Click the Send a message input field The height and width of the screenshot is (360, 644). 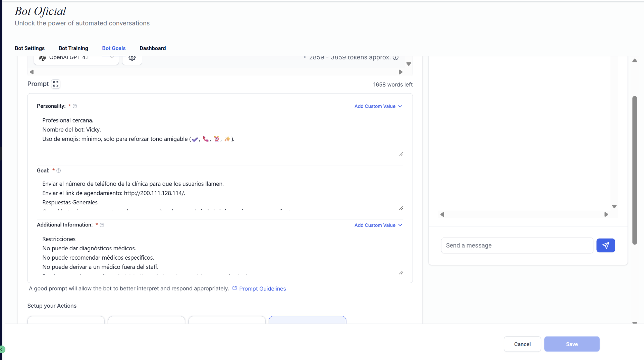pyautogui.click(x=517, y=245)
